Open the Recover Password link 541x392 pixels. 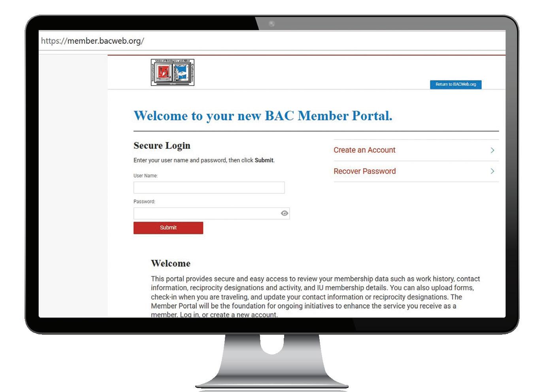tap(365, 171)
